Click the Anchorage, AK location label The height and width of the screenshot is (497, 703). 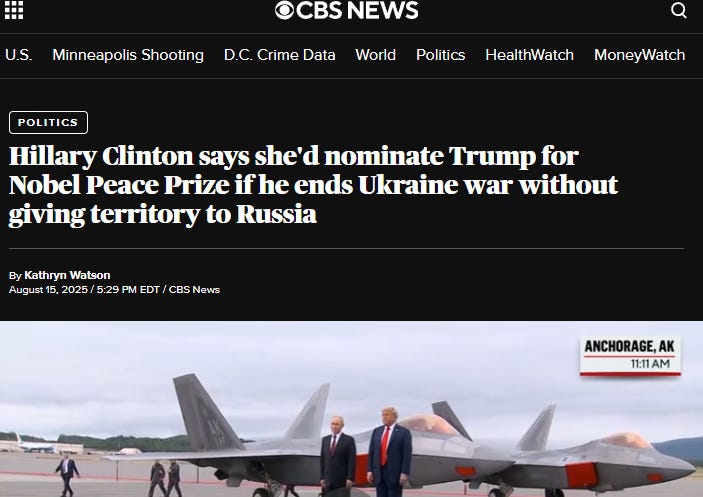[629, 346]
